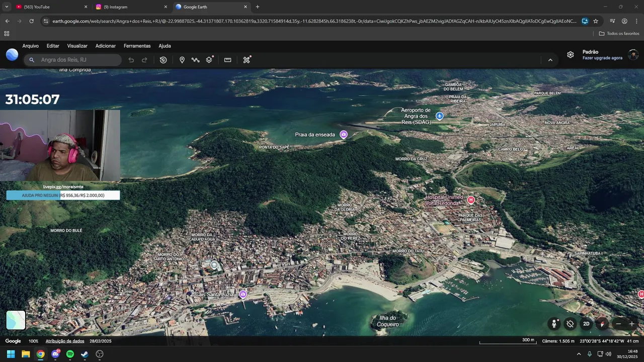Click the undo arrow in Earth toolbar
The height and width of the screenshot is (362, 644).
pos(131,60)
